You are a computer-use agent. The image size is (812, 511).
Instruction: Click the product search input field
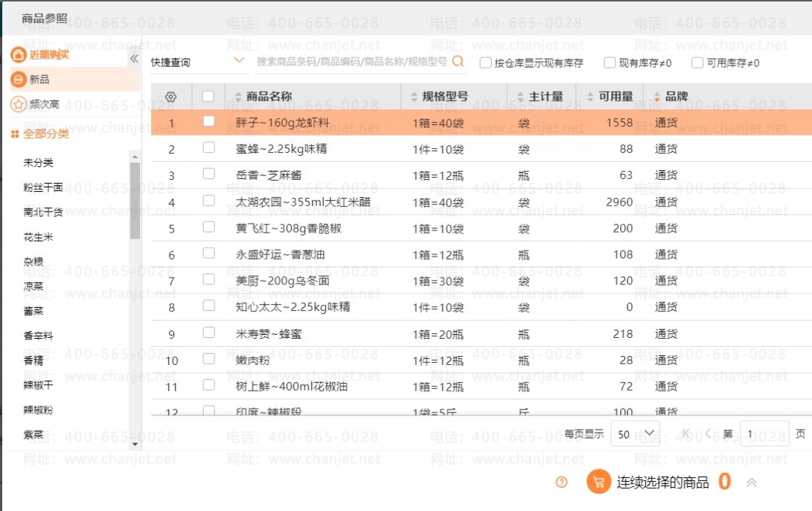tap(352, 62)
